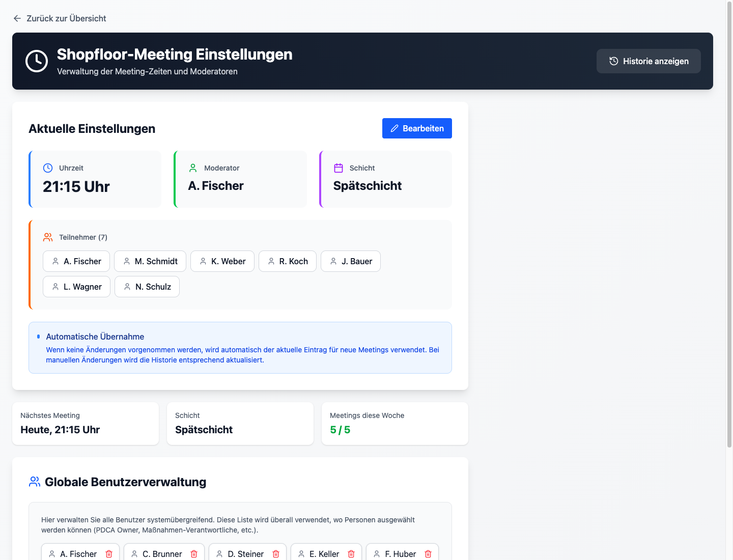Delete D. Steiner with the red trash icon

[276, 554]
